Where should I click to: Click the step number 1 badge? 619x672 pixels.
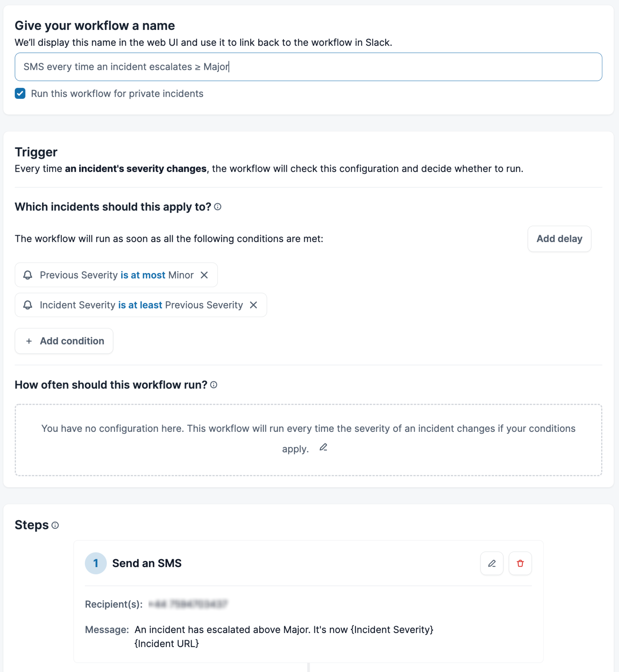tap(96, 563)
